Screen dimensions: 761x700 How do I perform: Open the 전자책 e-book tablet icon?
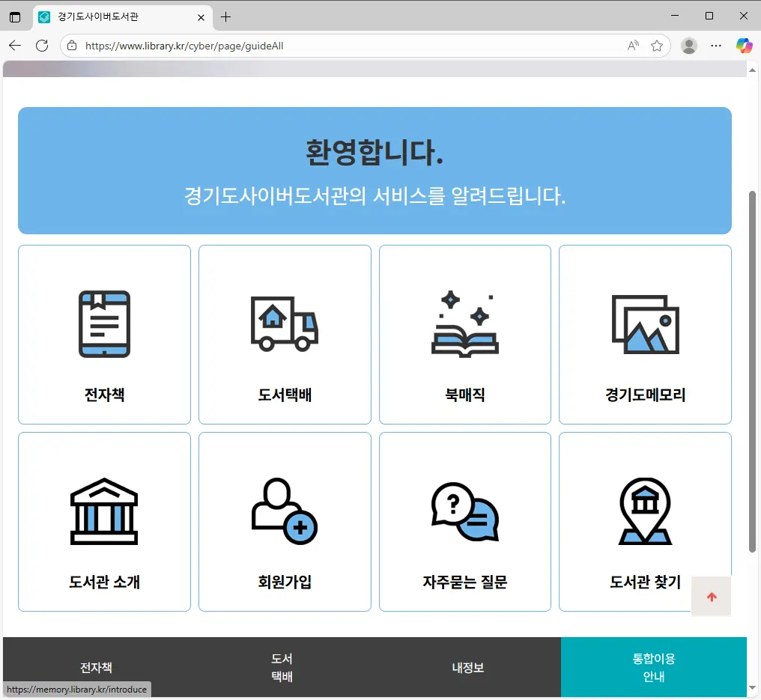[104, 324]
